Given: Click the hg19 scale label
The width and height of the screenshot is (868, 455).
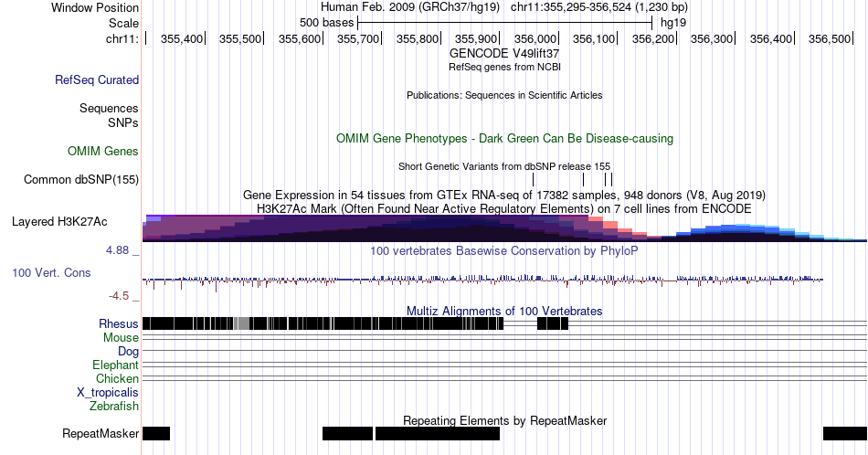Looking at the screenshot, I should pos(673,23).
